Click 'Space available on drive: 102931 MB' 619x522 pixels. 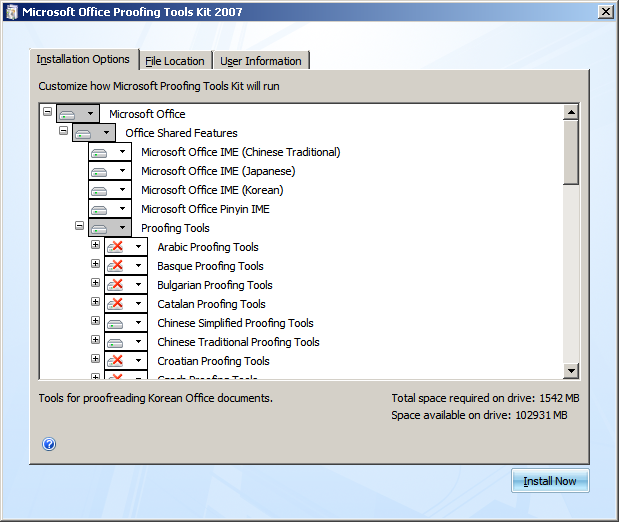479,415
